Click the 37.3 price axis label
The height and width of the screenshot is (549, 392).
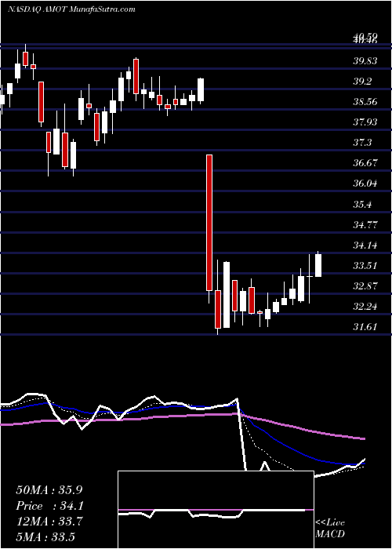pos(362,143)
